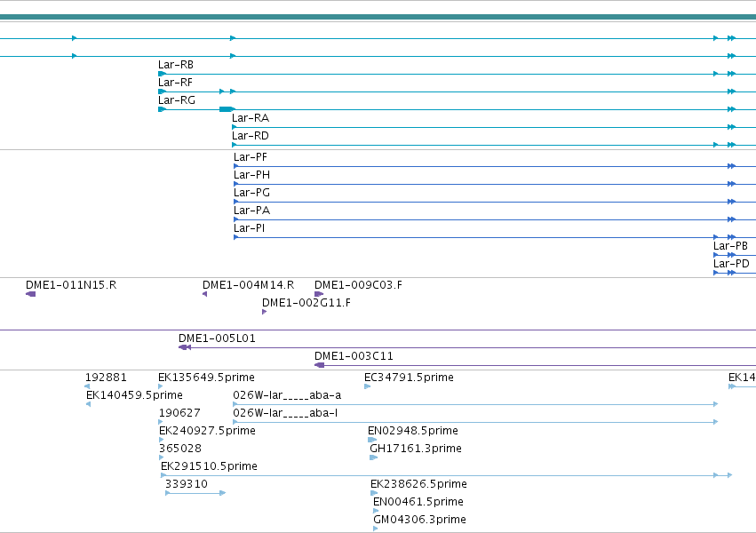Click the DME1-011N15.R purple glyph

click(31, 294)
